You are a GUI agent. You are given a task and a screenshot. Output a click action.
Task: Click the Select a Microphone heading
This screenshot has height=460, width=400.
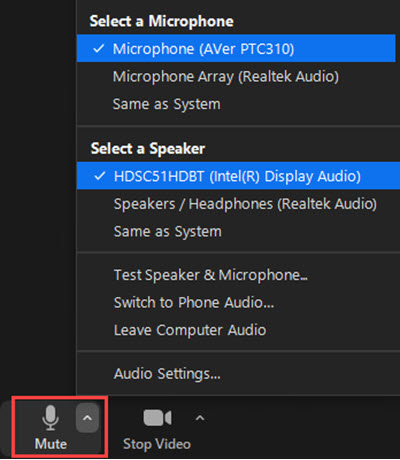(162, 21)
